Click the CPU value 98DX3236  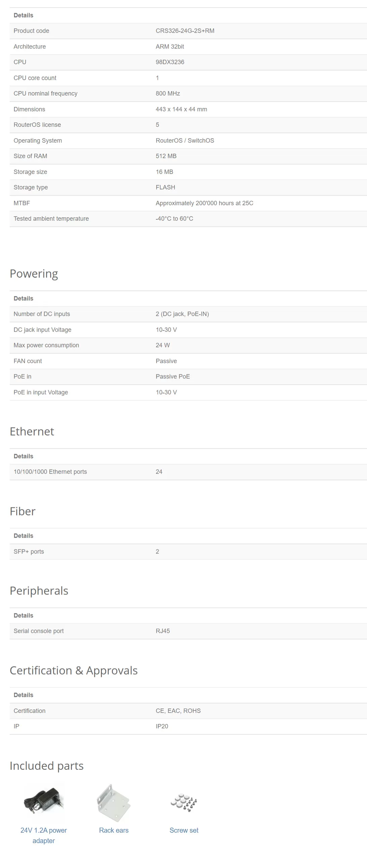(x=170, y=62)
